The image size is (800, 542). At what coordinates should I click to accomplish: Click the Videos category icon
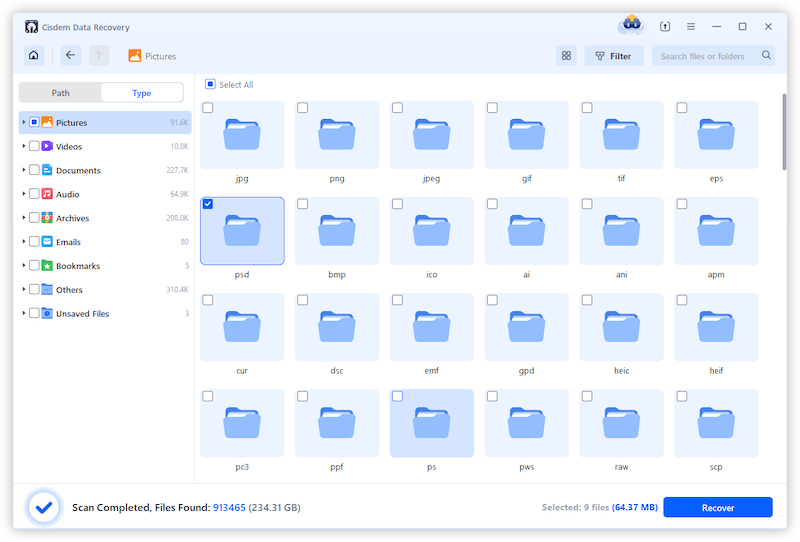click(47, 146)
